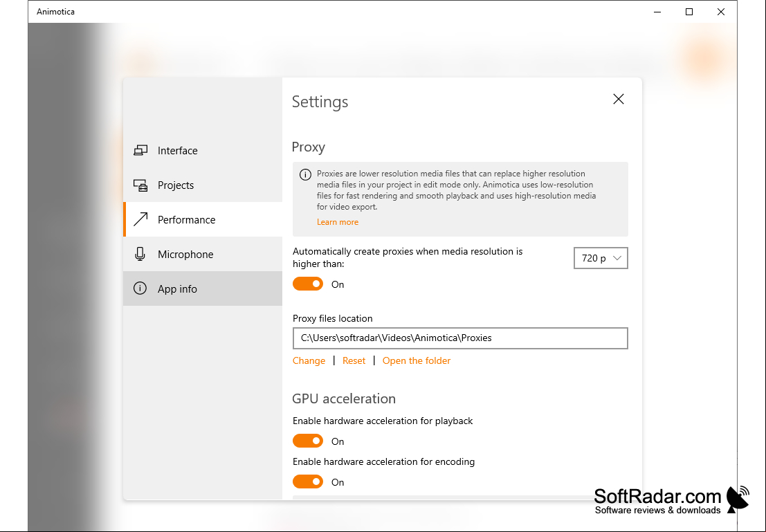This screenshot has height=532, width=766.
Task: Toggle hardware acceleration for encoding
Action: tap(308, 481)
